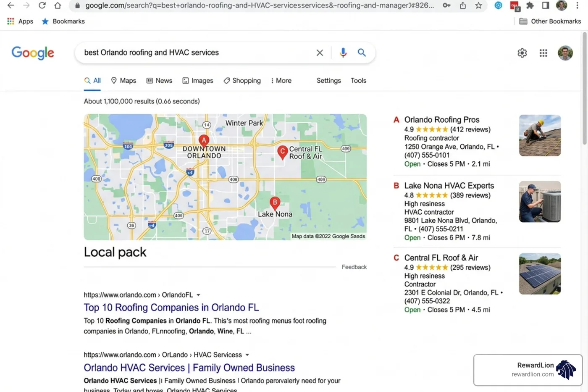Click the Winter Park label on the map
Image resolution: width=588 pixels, height=392 pixels.
coord(244,123)
